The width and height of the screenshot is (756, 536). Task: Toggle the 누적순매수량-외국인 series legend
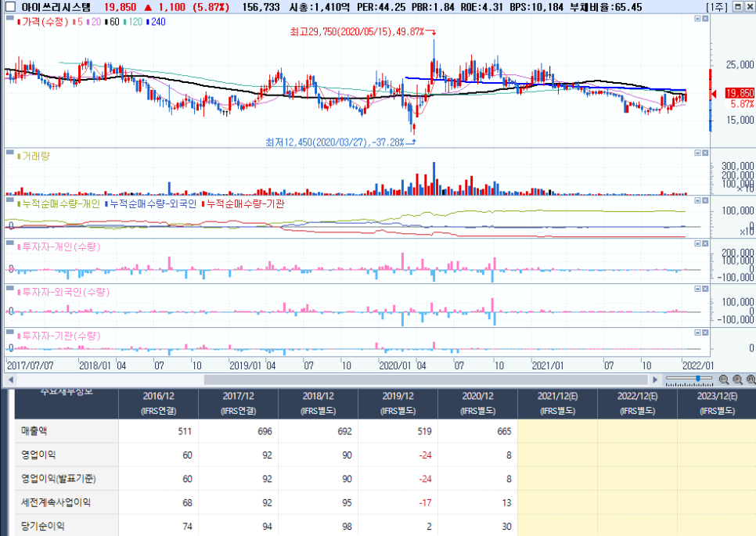tap(151, 203)
